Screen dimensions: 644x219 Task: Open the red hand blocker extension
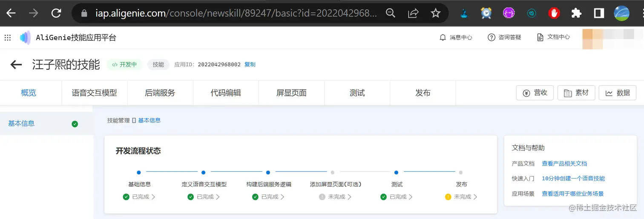[554, 13]
